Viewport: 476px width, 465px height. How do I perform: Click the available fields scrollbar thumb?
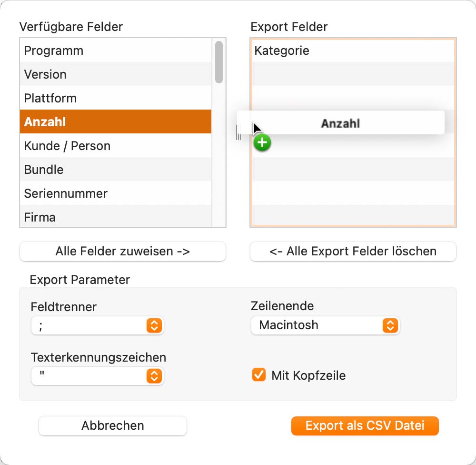tap(219, 62)
